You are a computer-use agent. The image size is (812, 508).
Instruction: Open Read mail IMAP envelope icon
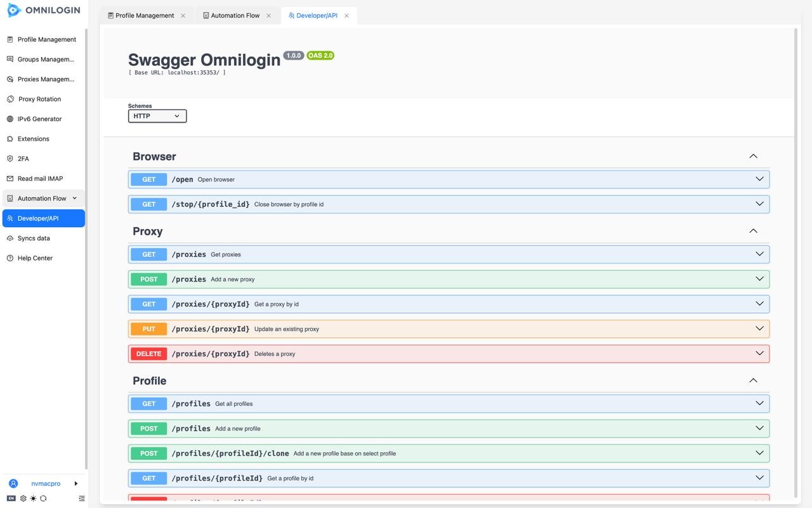[x=10, y=178]
